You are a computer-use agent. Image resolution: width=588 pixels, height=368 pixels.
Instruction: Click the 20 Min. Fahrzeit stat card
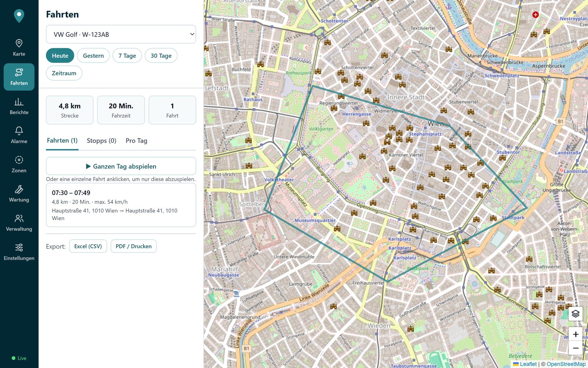tap(121, 110)
